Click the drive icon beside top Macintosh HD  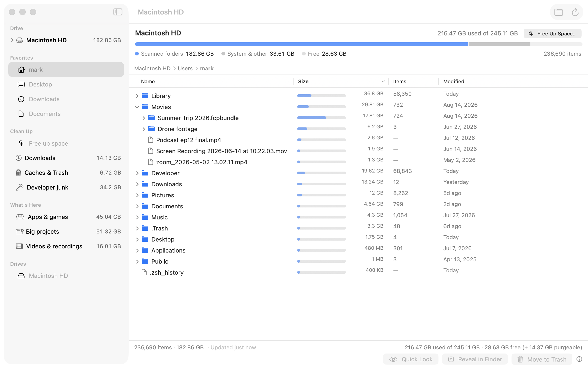(20, 40)
